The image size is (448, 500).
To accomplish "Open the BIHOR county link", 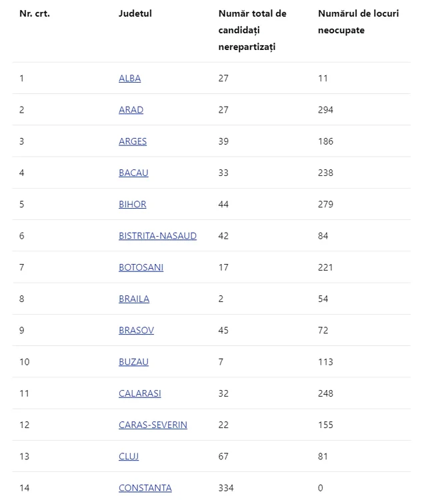I will coord(132,205).
